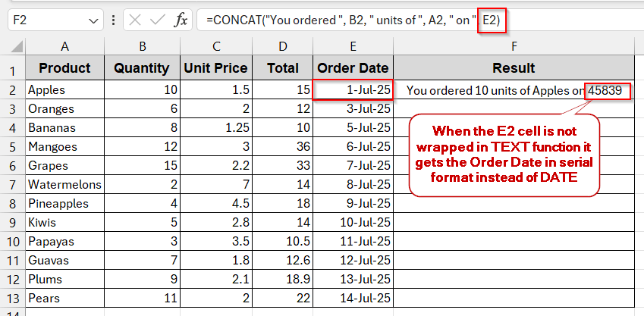
Task: Select column A header
Action: [x=64, y=46]
